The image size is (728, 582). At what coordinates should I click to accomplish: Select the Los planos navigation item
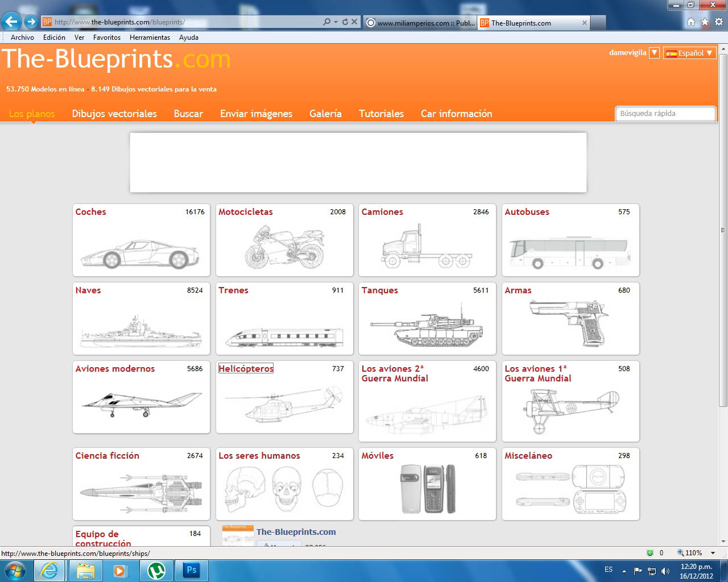(32, 114)
